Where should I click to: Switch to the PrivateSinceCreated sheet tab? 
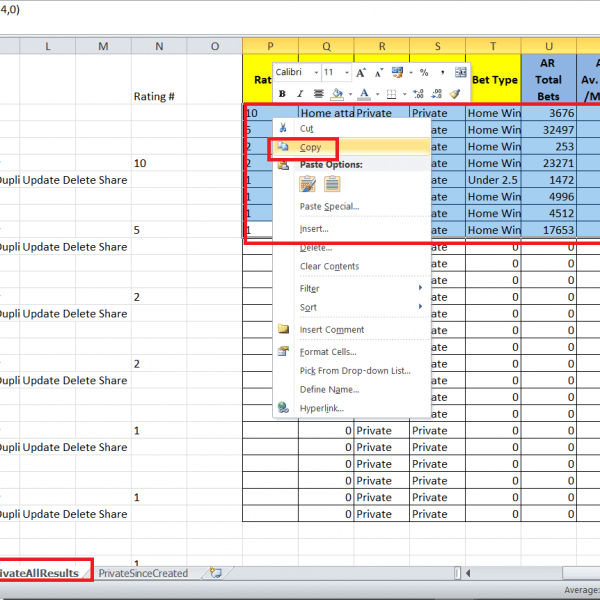click(143, 573)
